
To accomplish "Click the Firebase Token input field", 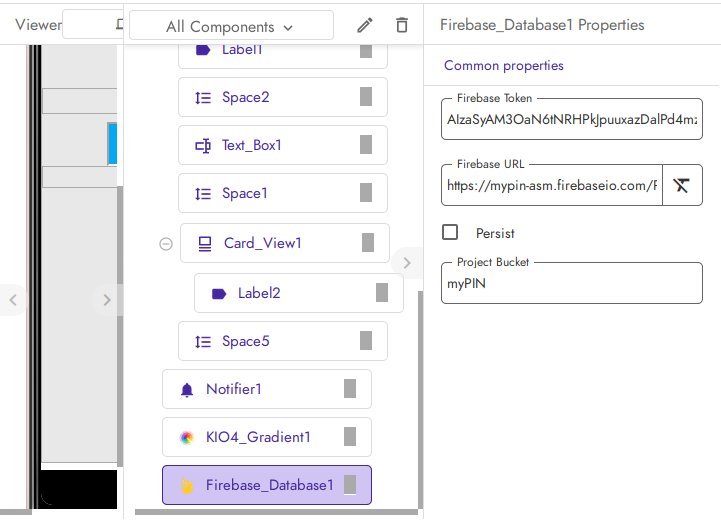I will point(571,120).
